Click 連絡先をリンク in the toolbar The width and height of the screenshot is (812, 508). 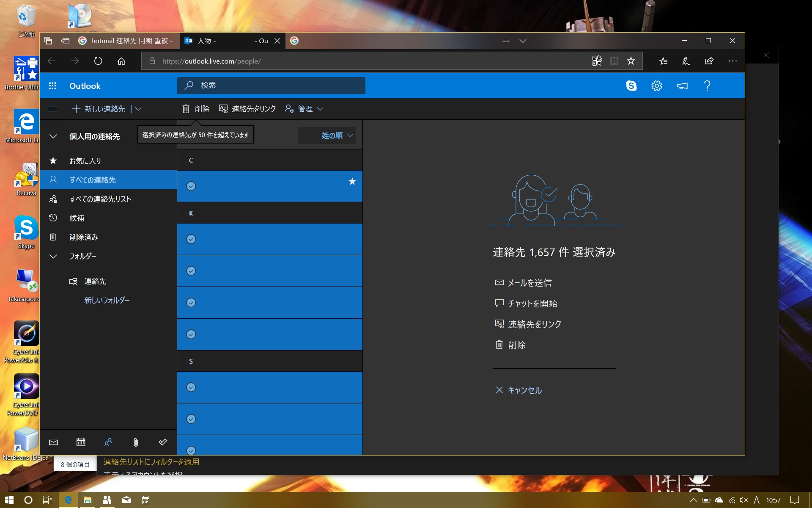click(247, 109)
